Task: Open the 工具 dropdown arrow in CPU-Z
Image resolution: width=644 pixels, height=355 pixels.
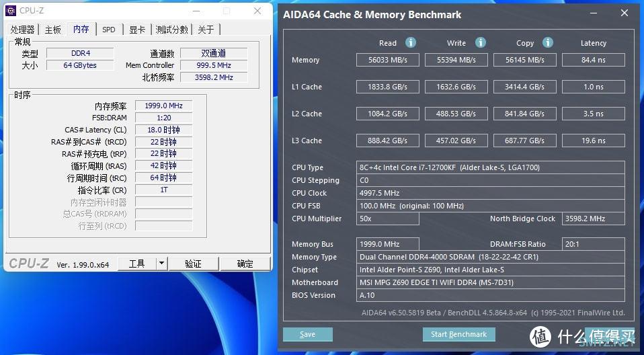Action: [x=162, y=264]
